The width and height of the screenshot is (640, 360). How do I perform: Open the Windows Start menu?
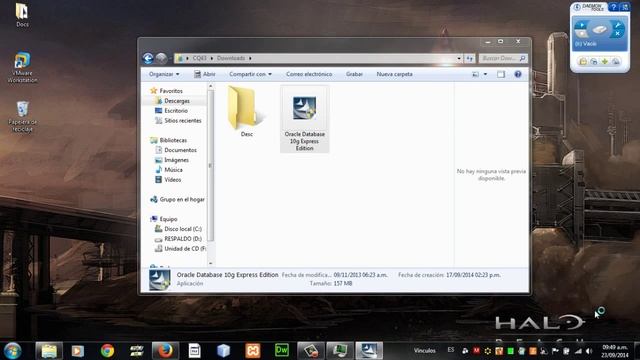point(12,351)
